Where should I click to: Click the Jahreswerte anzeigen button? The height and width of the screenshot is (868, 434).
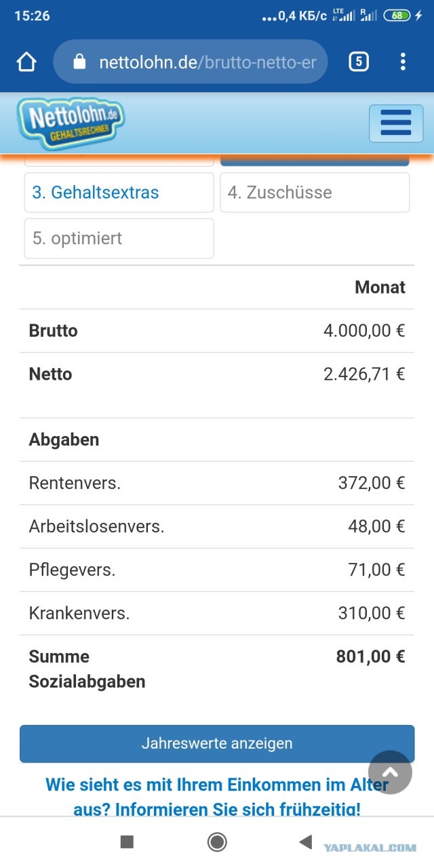coord(217,743)
